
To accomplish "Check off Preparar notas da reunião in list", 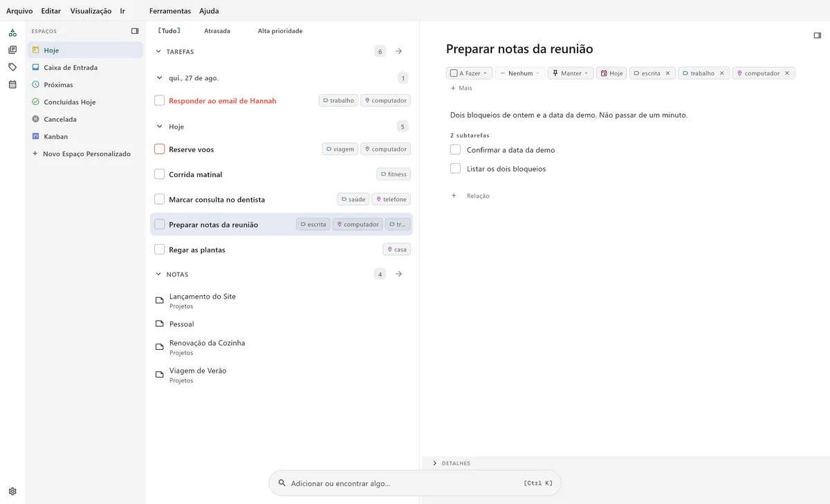I will (160, 225).
